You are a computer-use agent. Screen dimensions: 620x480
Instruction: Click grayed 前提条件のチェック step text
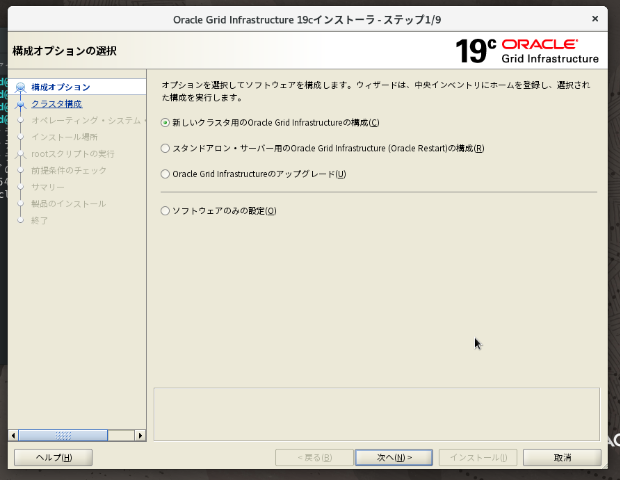[x=69, y=170]
